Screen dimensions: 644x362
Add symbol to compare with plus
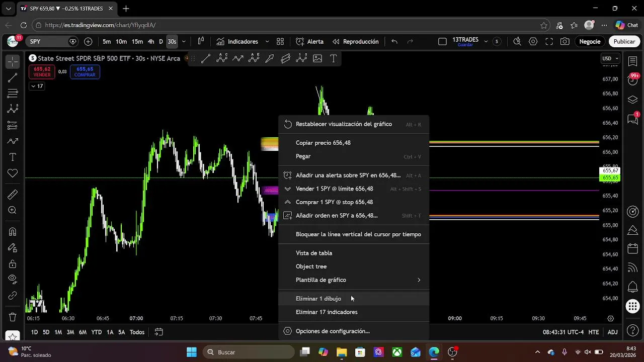tap(88, 42)
